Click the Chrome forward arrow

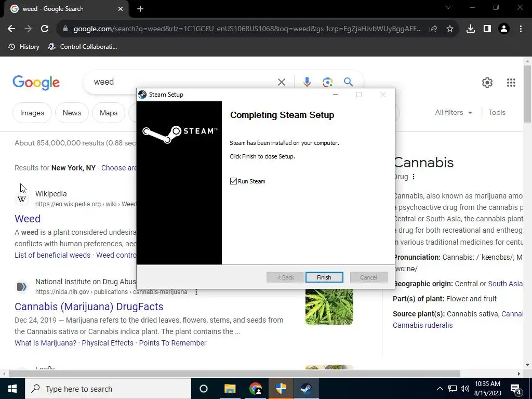click(28, 29)
